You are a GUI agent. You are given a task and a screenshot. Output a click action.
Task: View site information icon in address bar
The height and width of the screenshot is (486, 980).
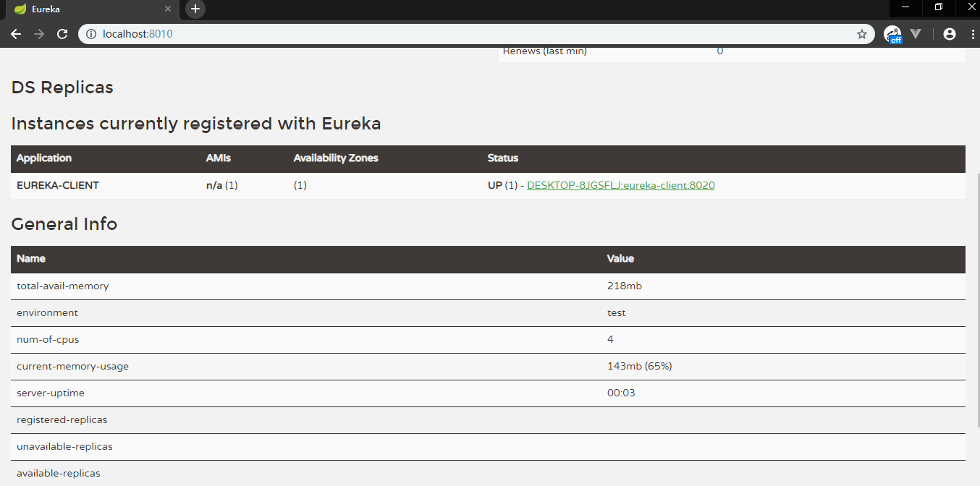point(91,34)
